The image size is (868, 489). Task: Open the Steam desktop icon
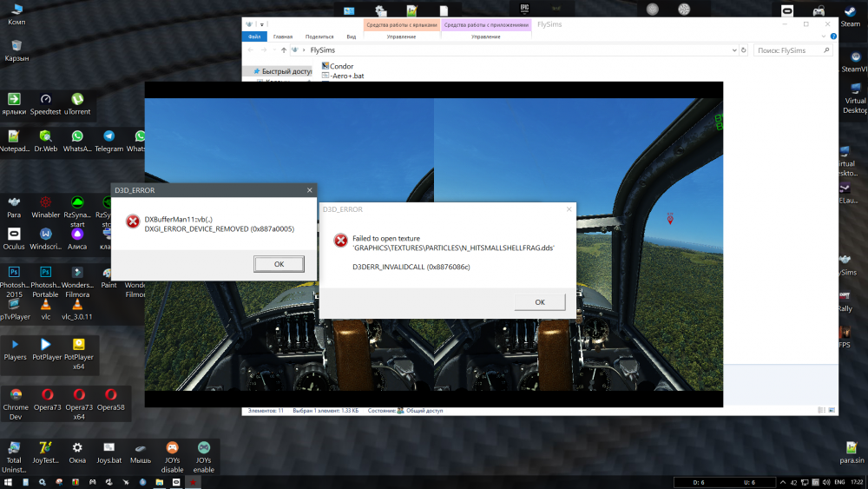[851, 16]
